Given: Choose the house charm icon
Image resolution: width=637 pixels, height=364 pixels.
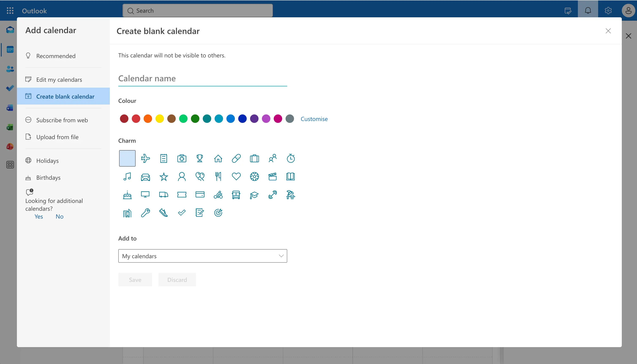Looking at the screenshot, I should [218, 158].
